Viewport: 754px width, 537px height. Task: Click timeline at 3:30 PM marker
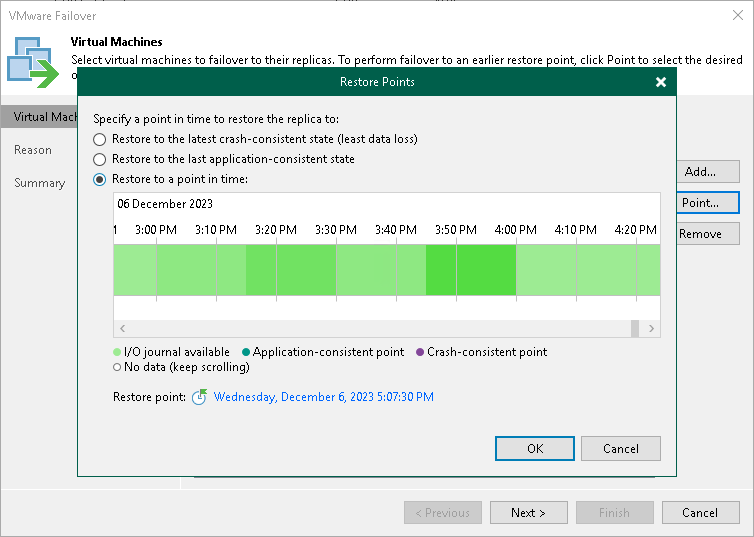tap(336, 230)
